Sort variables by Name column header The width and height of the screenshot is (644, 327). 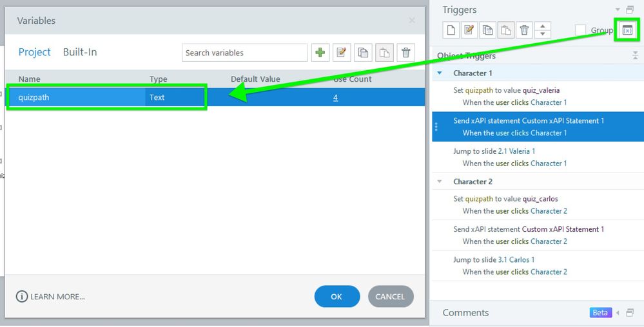[x=29, y=79]
